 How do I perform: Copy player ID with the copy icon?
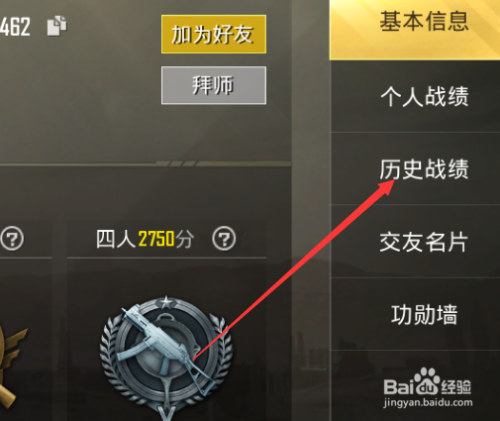tap(56, 26)
